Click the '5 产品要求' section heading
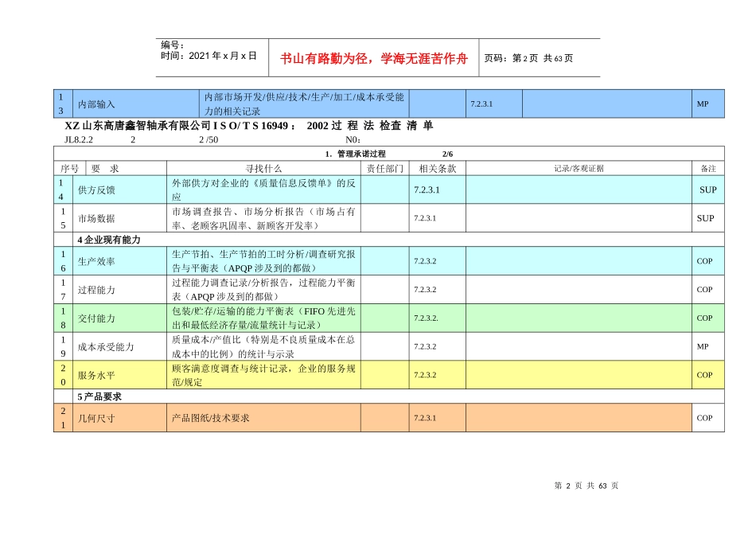 coord(99,396)
